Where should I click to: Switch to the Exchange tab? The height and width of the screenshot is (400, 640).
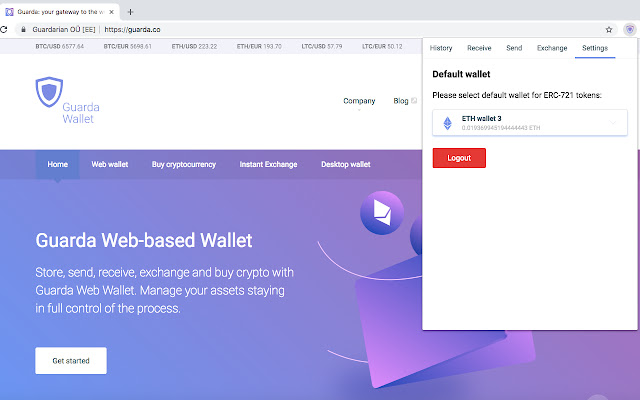point(552,48)
